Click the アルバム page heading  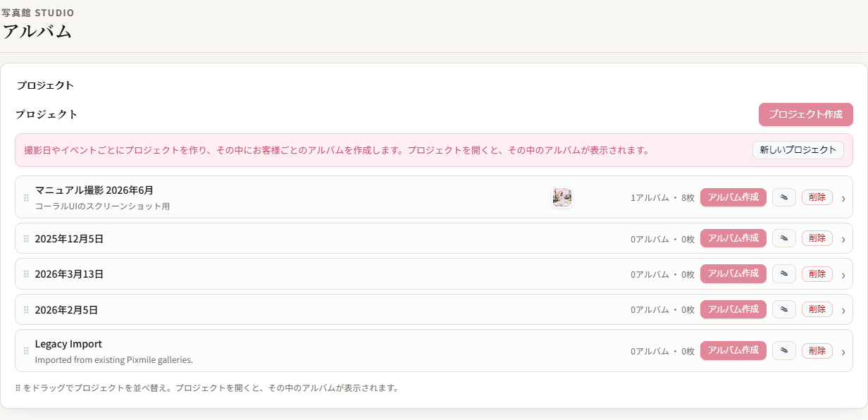[37, 32]
